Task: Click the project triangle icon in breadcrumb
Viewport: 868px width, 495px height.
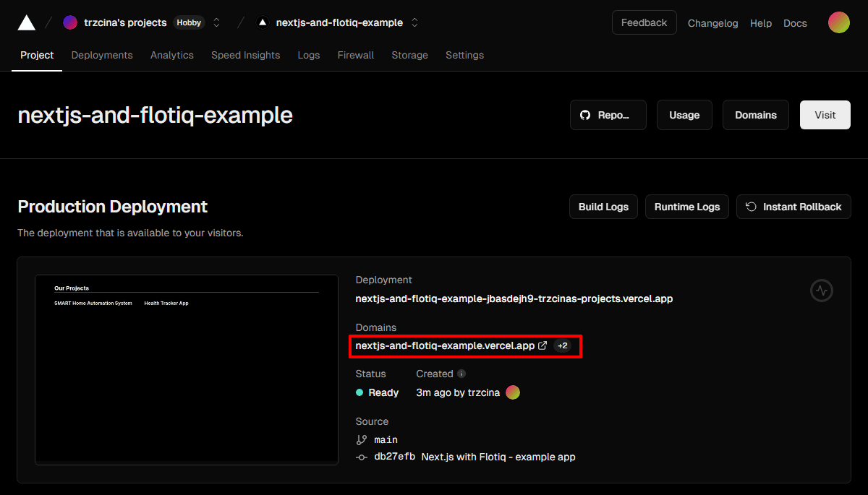Action: [x=262, y=22]
